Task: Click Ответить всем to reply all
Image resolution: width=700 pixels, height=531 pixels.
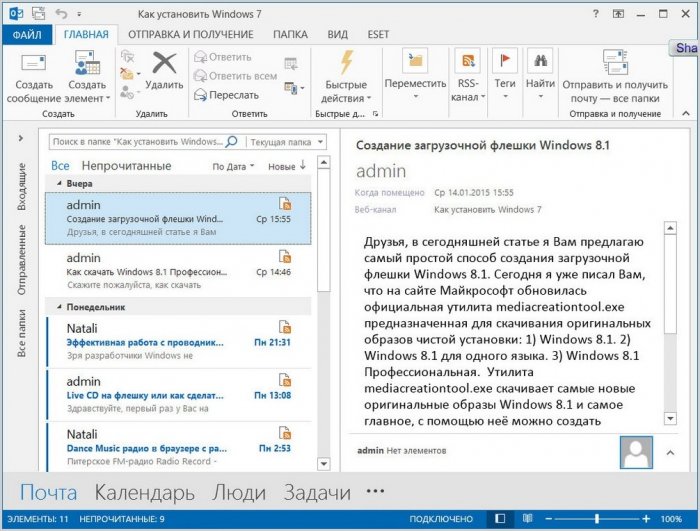Action: [235, 76]
